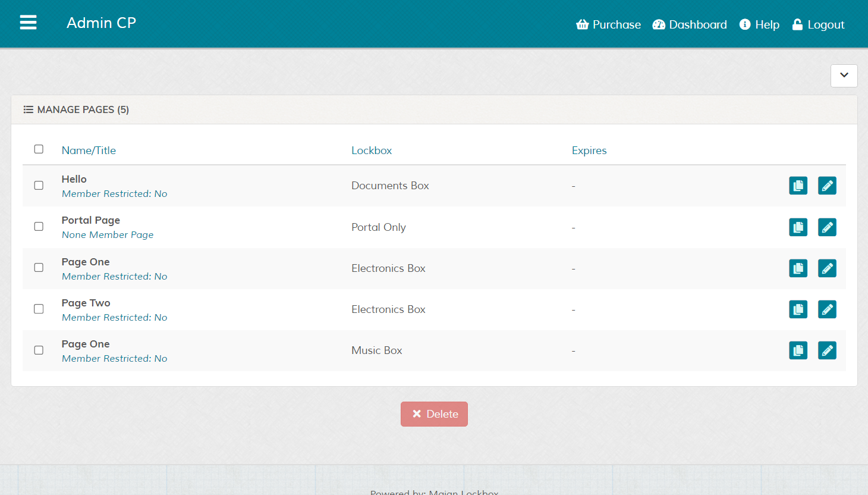
Task: Open the hamburger navigation menu
Action: (x=28, y=23)
